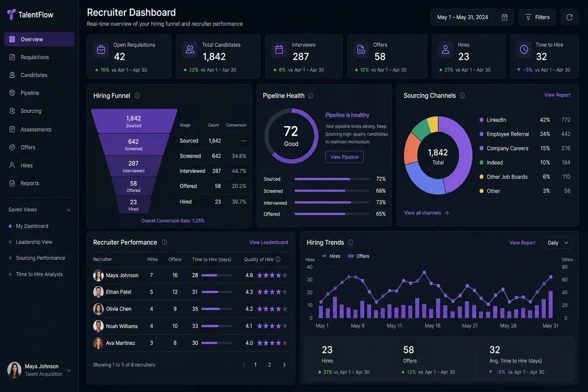The image size is (588, 392).
Task: Select Sourcing in the sidebar
Action: (39, 111)
